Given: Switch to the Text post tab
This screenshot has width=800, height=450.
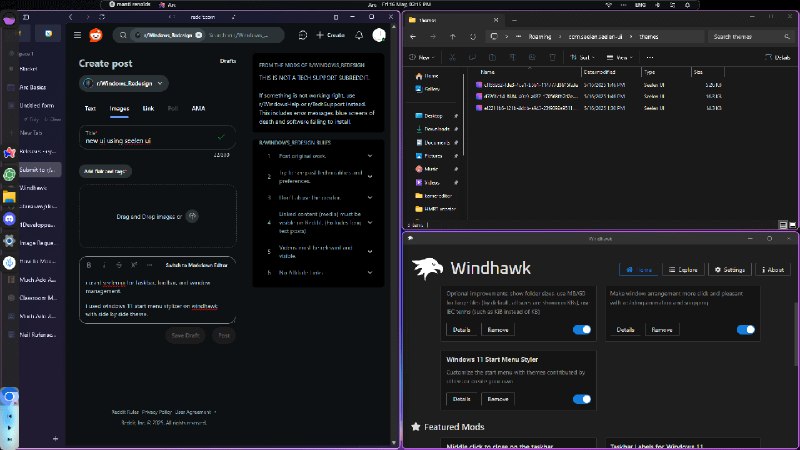Looking at the screenshot, I should coord(90,109).
